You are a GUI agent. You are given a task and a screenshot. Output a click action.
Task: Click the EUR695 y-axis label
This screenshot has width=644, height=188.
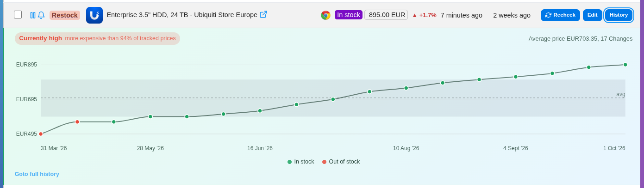click(26, 99)
